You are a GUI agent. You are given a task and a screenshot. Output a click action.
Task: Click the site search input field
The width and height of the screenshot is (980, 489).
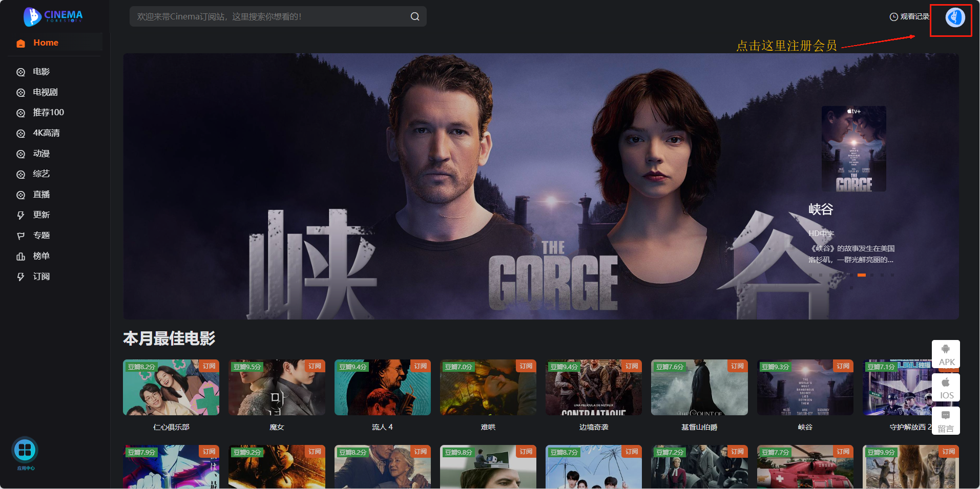click(x=278, y=16)
